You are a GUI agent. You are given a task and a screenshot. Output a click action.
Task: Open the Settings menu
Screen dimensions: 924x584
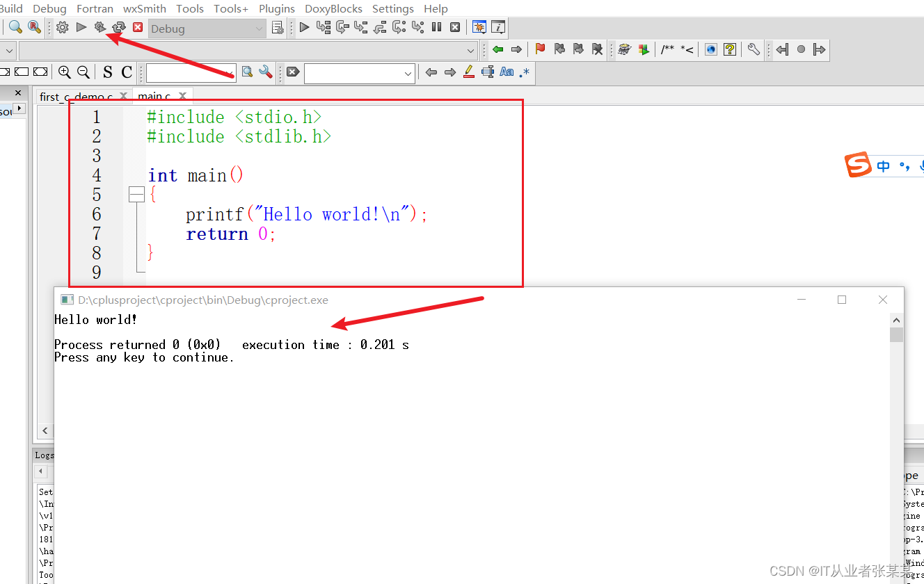coord(393,8)
